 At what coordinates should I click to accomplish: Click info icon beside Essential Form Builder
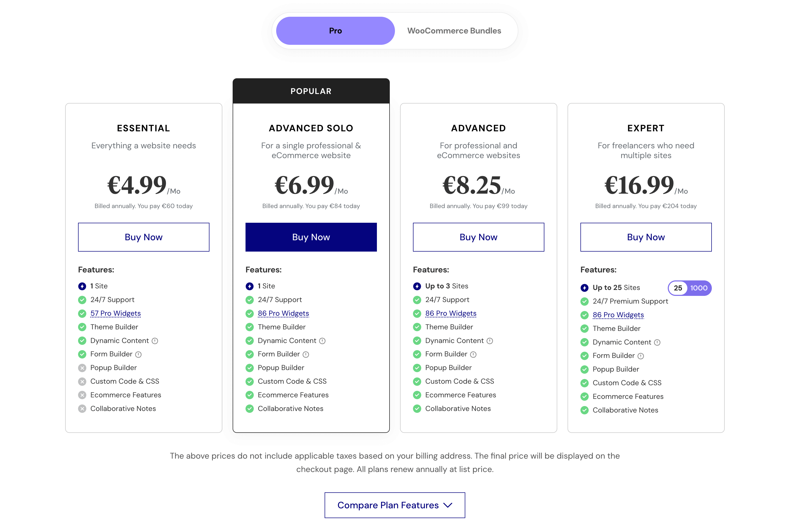[139, 355]
